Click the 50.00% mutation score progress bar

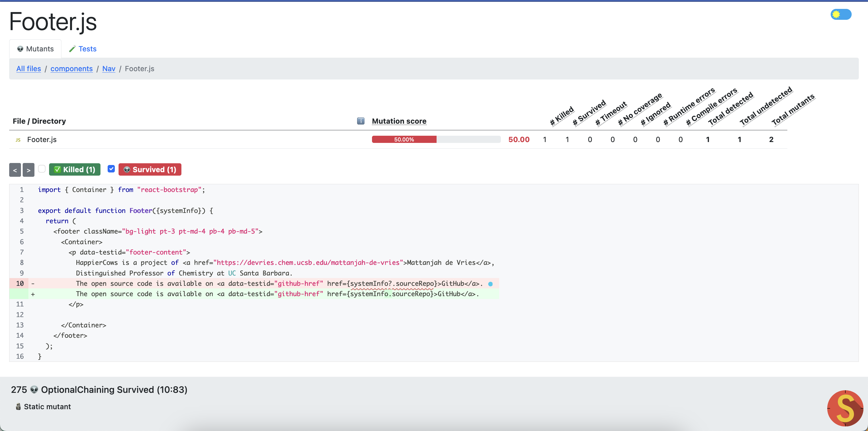[x=436, y=139]
